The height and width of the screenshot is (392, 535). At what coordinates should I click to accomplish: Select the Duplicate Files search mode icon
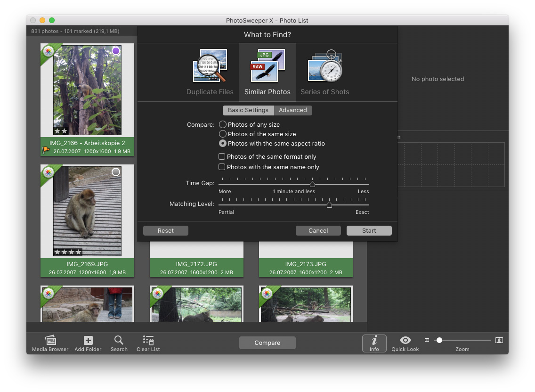pos(210,66)
